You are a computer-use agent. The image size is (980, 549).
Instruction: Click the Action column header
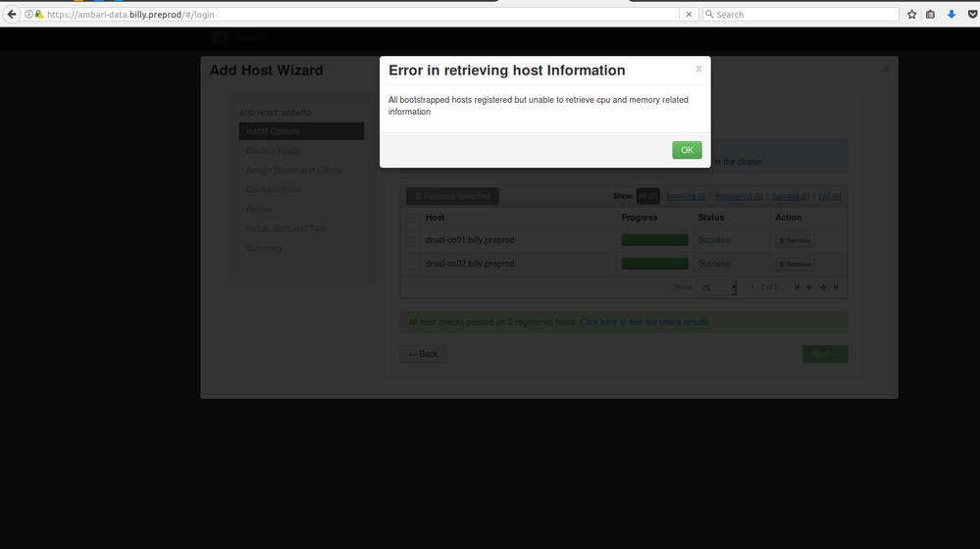point(788,218)
